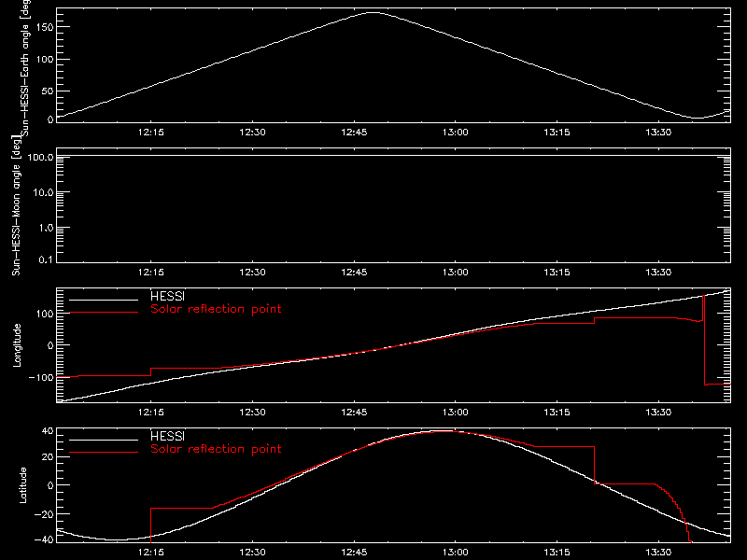Click the Latitude axis title
Image resolution: width=747 pixels, height=560 pixels.
click(22, 485)
